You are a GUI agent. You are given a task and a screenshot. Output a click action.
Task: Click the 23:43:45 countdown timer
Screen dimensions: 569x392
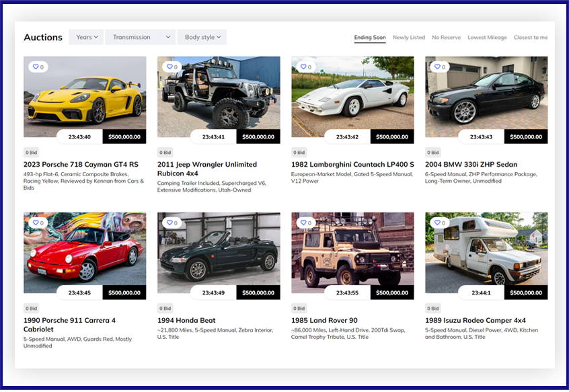[79, 292]
